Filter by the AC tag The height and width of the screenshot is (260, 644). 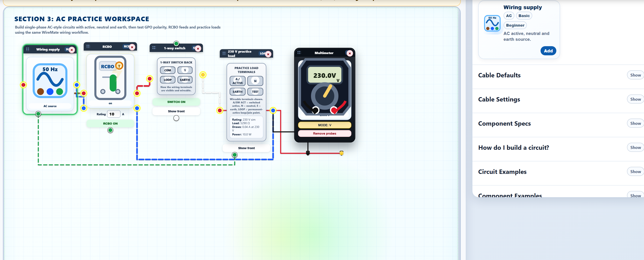(x=509, y=16)
